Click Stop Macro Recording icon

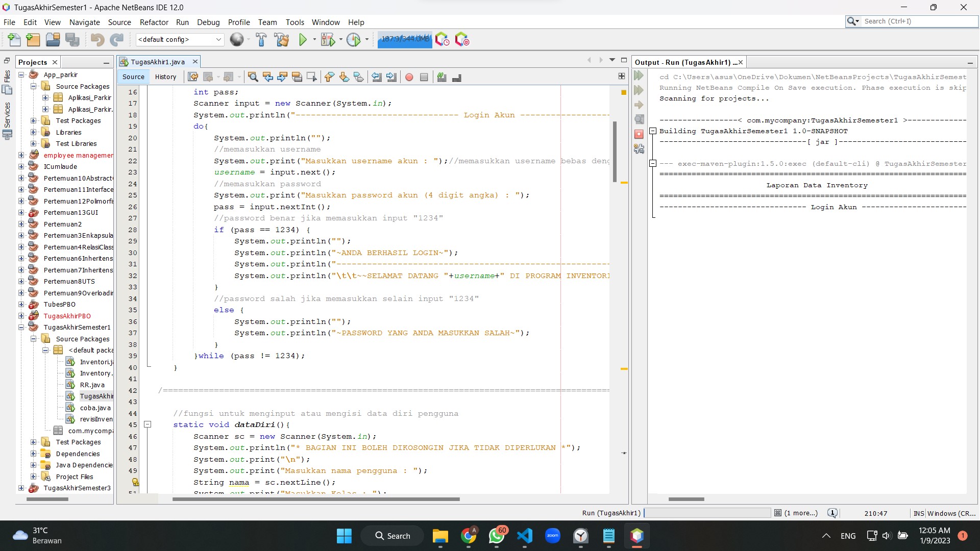pyautogui.click(x=424, y=77)
